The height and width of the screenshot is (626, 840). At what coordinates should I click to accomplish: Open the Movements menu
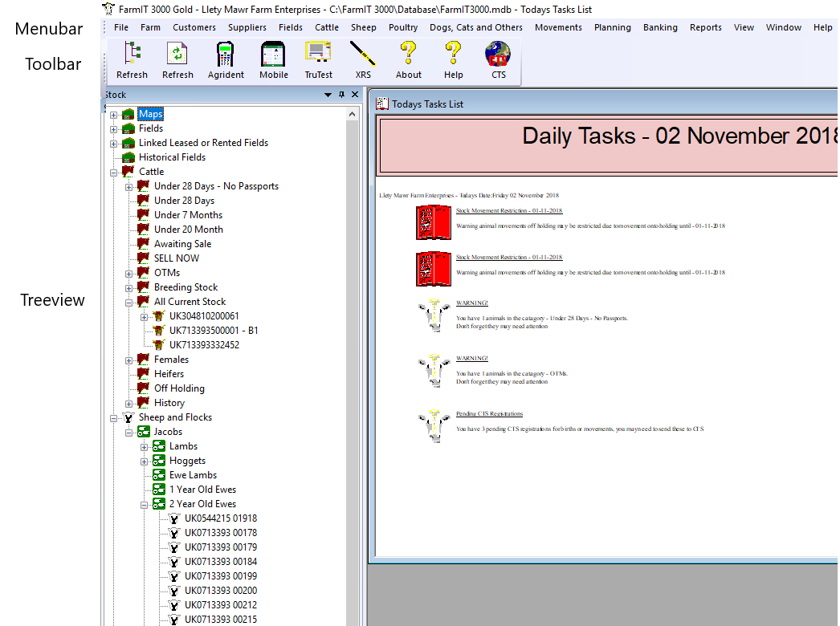(558, 27)
